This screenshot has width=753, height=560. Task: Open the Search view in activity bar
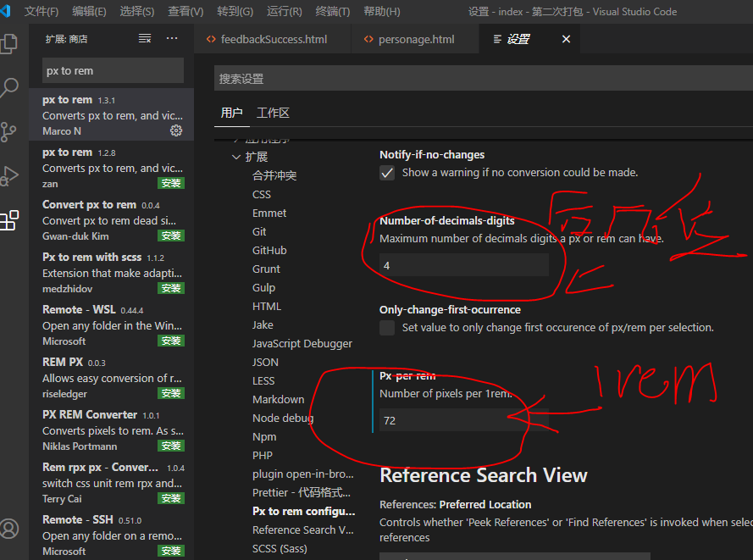click(8, 88)
